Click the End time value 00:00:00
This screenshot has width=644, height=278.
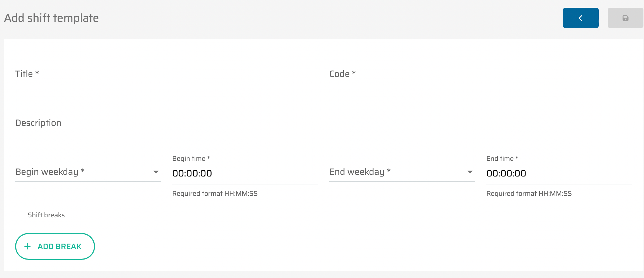coord(506,173)
